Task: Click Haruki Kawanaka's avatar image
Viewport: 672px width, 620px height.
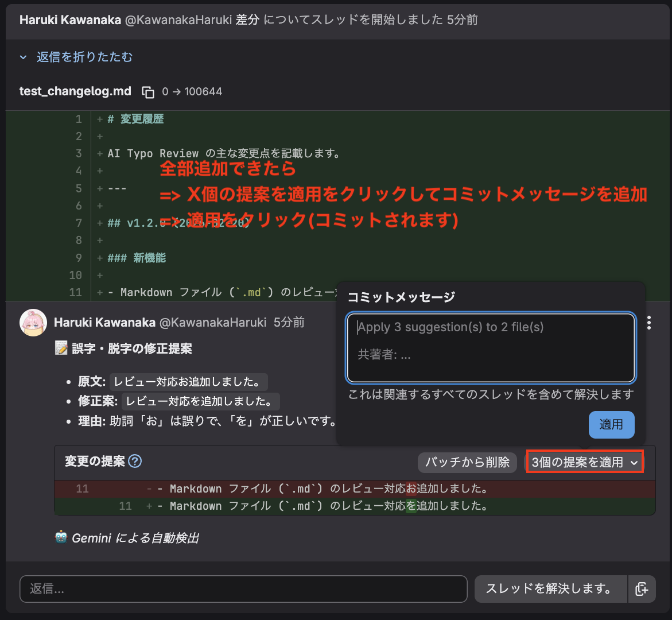Action: (33, 323)
